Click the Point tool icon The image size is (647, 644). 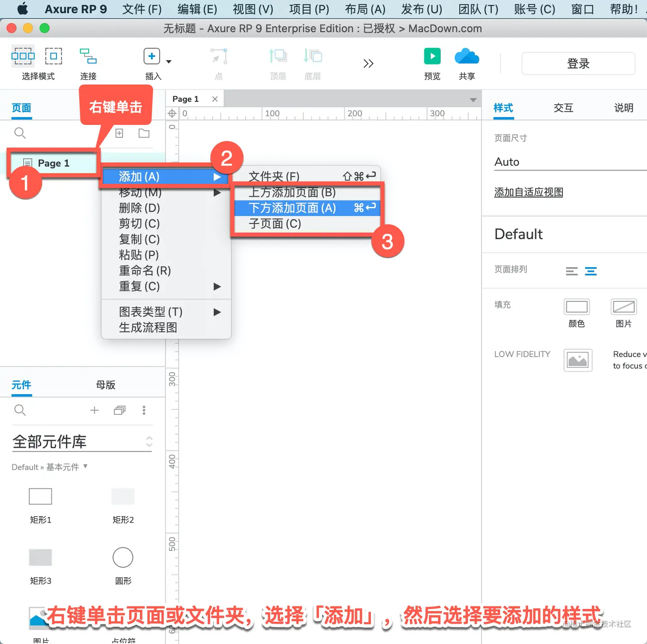click(219, 56)
